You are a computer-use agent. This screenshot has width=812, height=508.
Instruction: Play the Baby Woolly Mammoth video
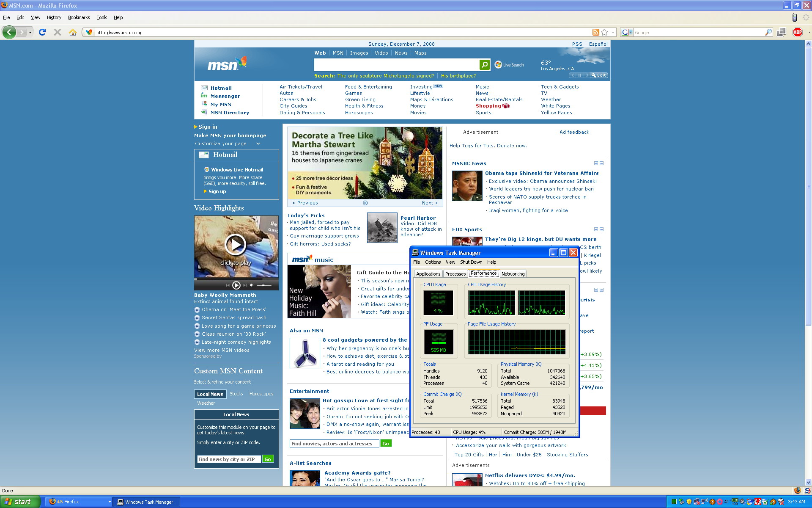tap(236, 244)
